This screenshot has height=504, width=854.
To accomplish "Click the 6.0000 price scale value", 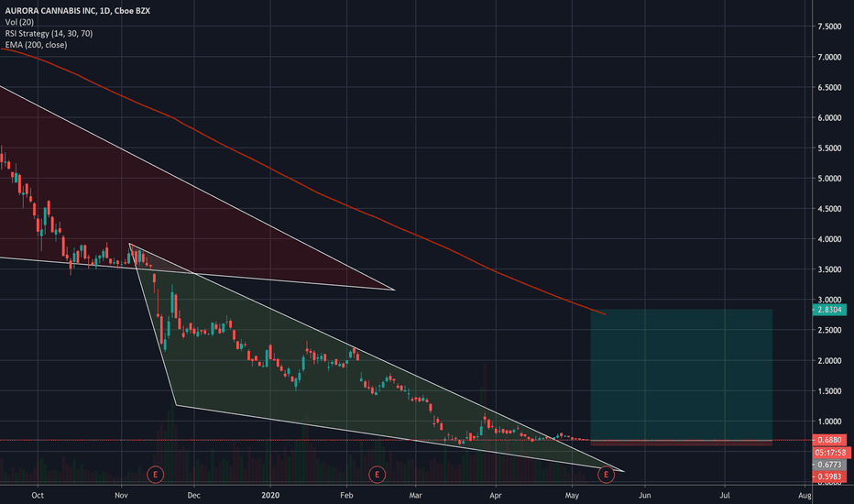I will coord(829,117).
